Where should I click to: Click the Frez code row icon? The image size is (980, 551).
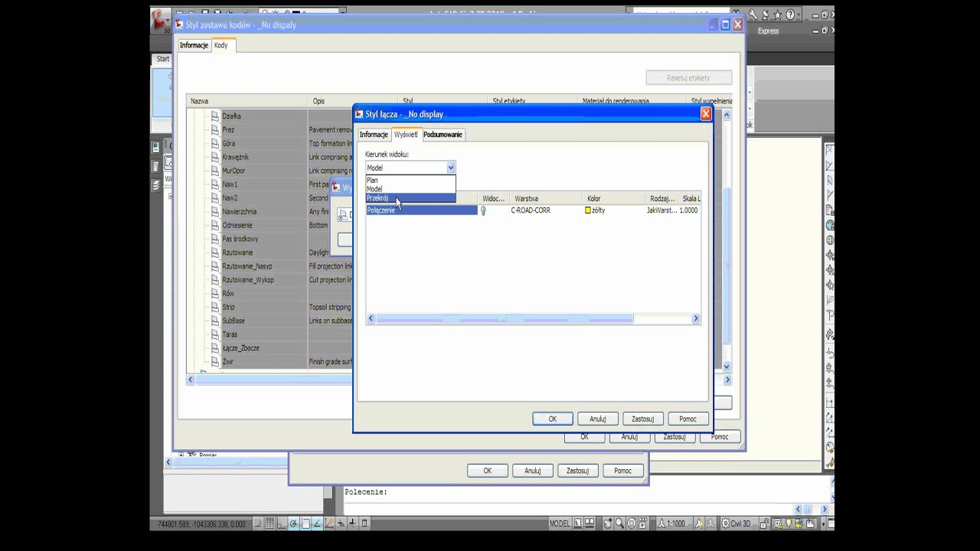click(x=215, y=130)
